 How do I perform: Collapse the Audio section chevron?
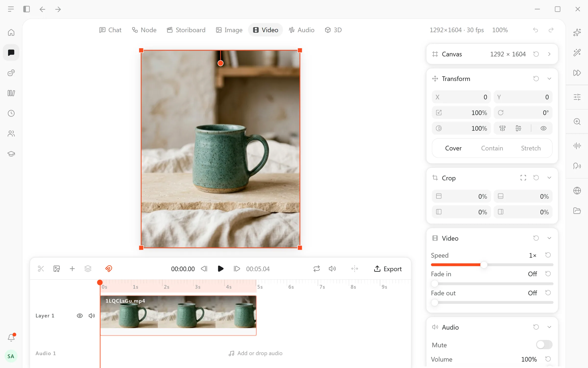[549, 327]
